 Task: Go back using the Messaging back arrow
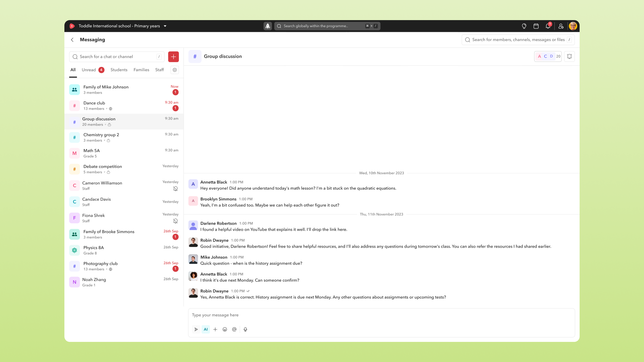click(72, 40)
